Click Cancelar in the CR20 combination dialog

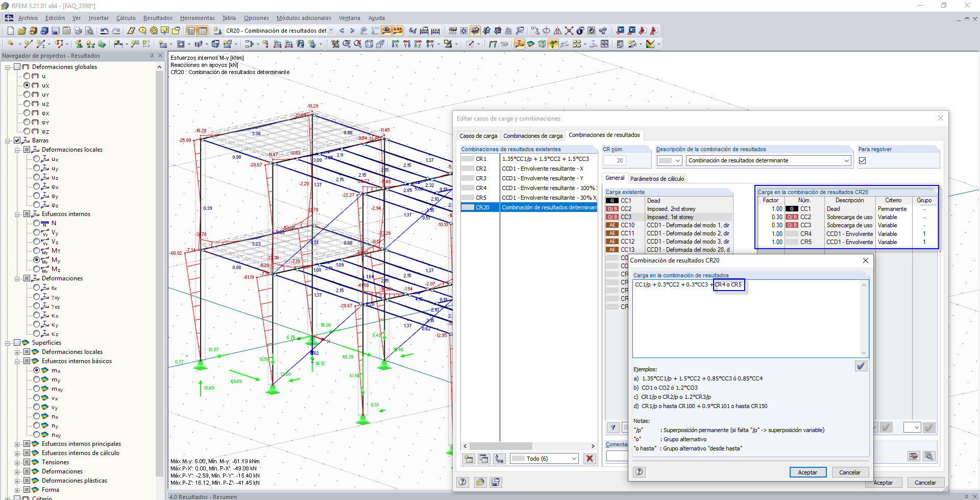849,472
